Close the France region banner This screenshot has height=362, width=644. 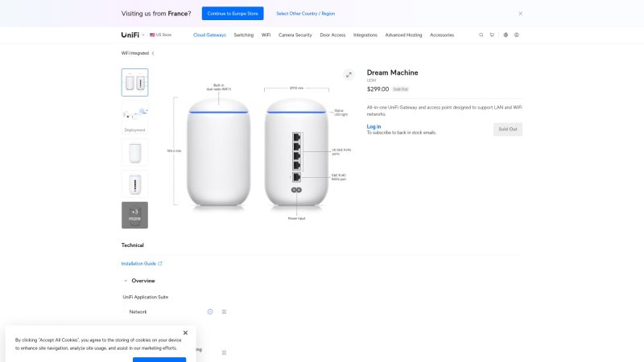pos(520,14)
